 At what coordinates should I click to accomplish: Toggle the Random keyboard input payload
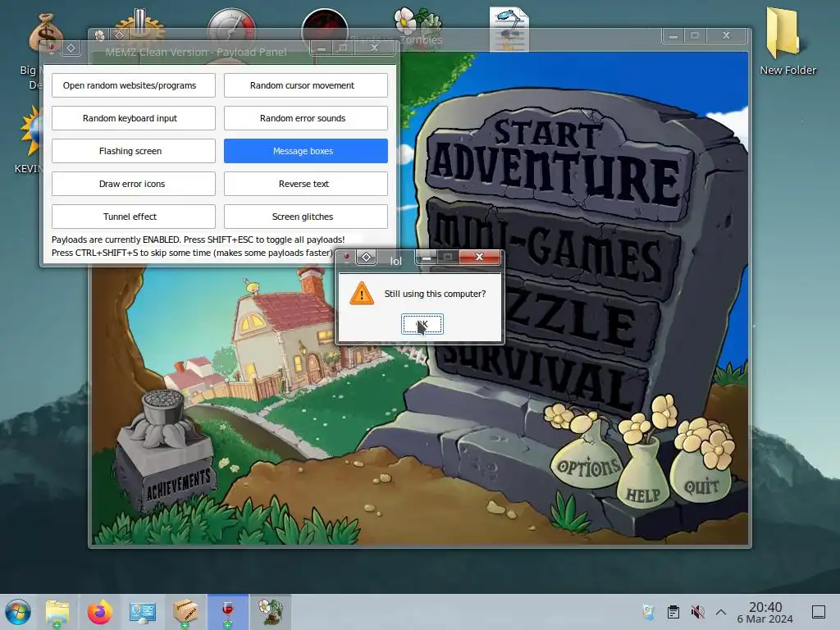point(134,118)
